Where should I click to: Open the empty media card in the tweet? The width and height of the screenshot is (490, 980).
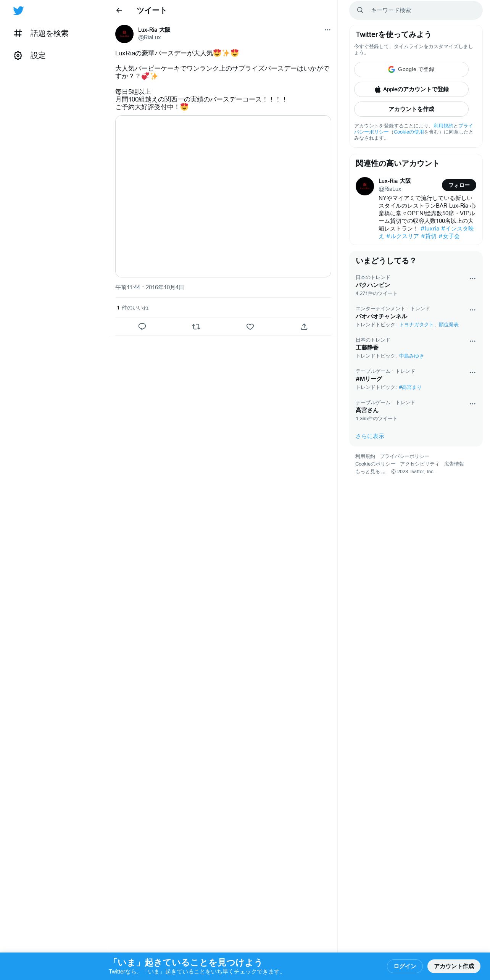click(223, 196)
